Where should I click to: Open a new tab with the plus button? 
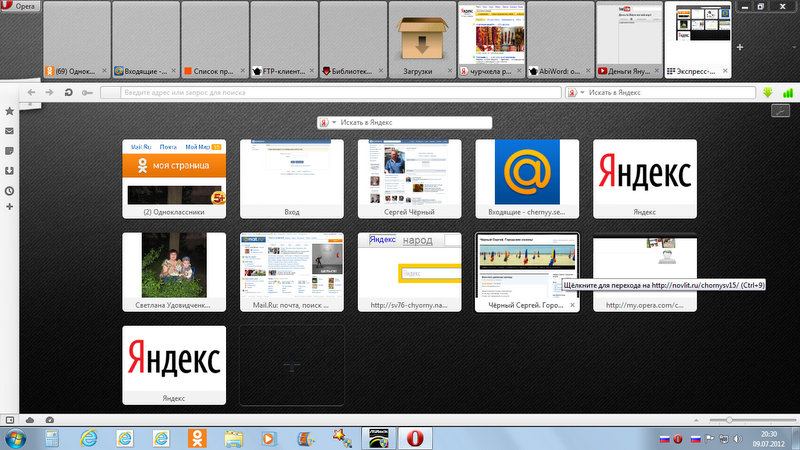point(740,47)
